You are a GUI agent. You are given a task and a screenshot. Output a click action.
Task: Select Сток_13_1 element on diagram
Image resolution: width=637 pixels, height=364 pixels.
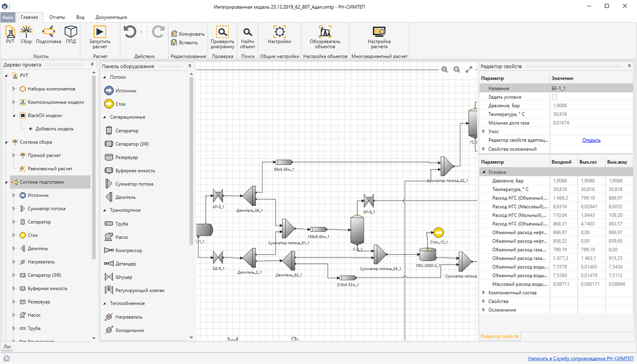click(438, 233)
